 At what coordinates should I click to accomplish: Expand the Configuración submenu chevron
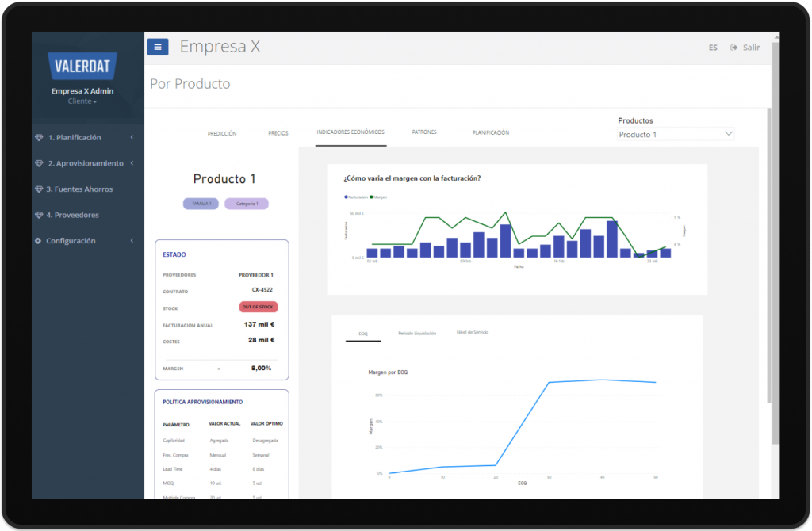point(132,241)
